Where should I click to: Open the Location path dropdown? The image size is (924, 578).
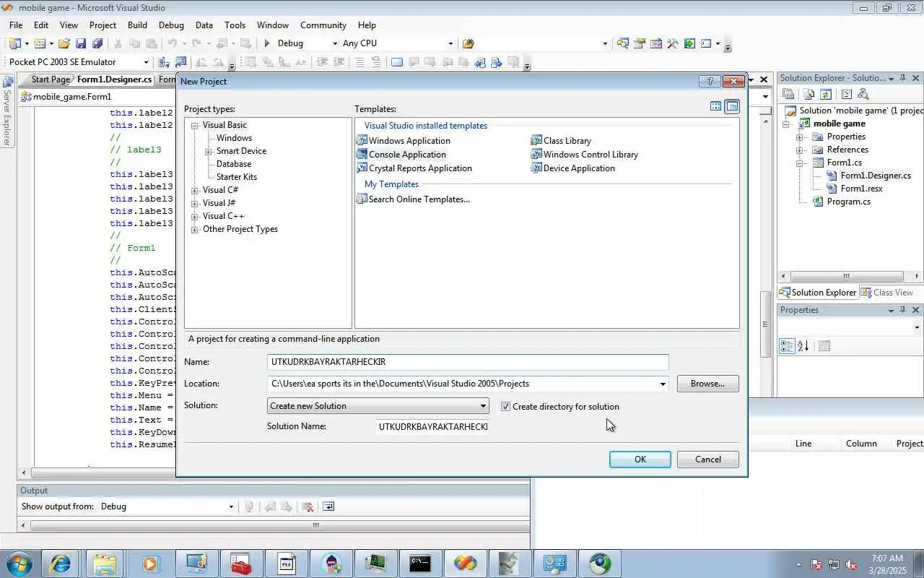pyautogui.click(x=663, y=384)
